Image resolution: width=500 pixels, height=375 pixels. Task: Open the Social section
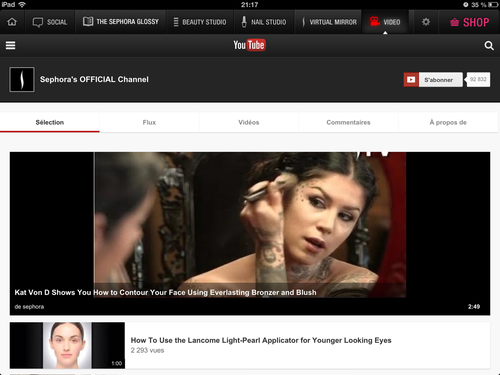click(x=50, y=22)
